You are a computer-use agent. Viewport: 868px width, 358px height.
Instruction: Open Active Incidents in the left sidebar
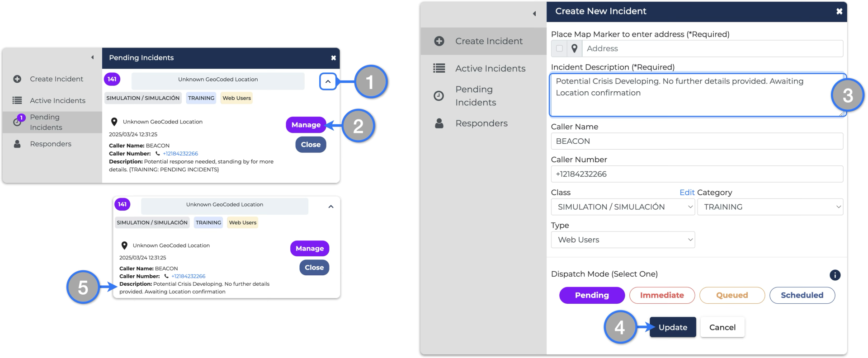pos(57,100)
